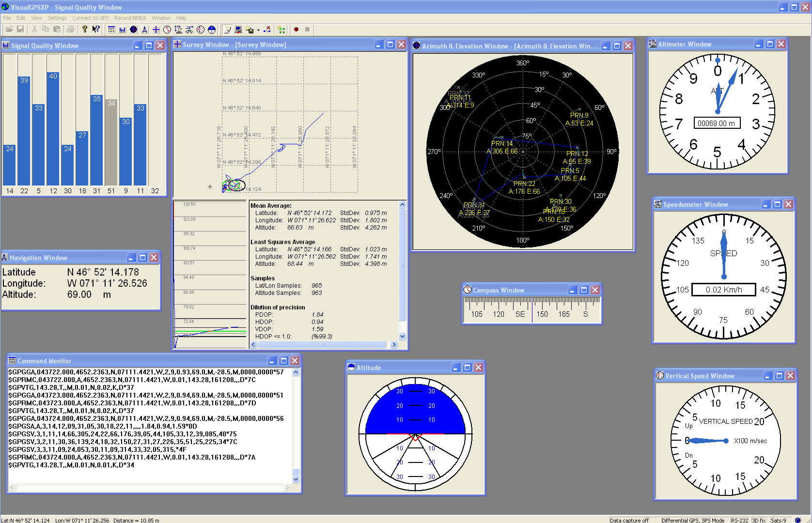Click the folder-and-disk NMEA file toolbar icon
Screen dimensions: 812x523
[x=250, y=30]
